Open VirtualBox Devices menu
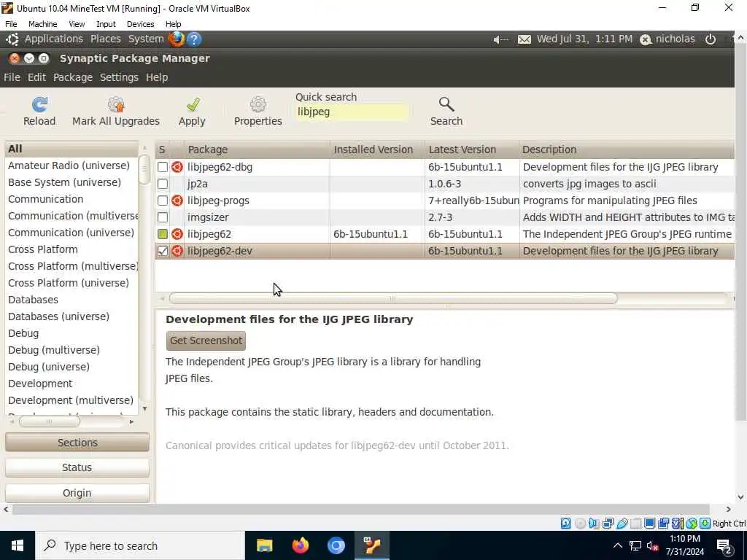Viewport: 747px width, 560px height. [141, 24]
